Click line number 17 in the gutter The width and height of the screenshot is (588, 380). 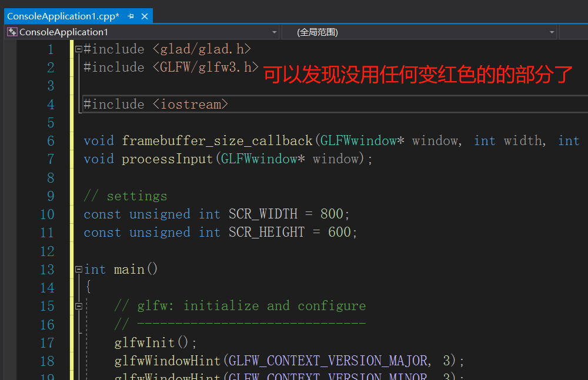[x=47, y=343]
